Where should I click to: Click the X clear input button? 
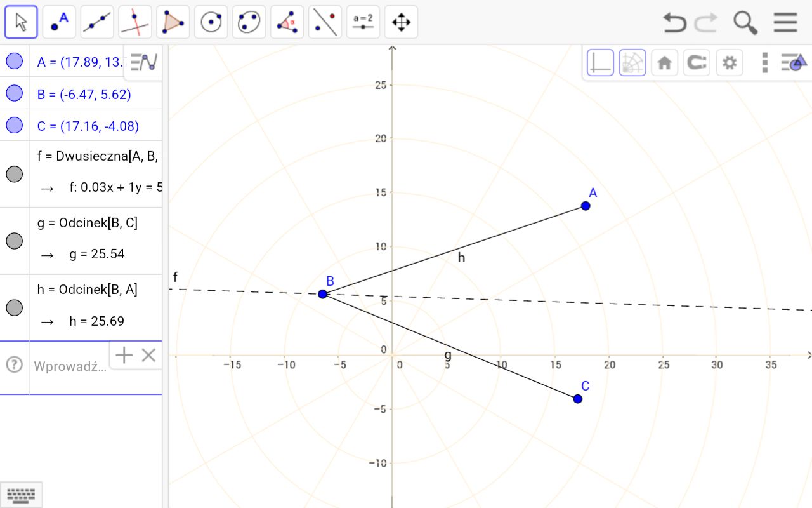[148, 355]
